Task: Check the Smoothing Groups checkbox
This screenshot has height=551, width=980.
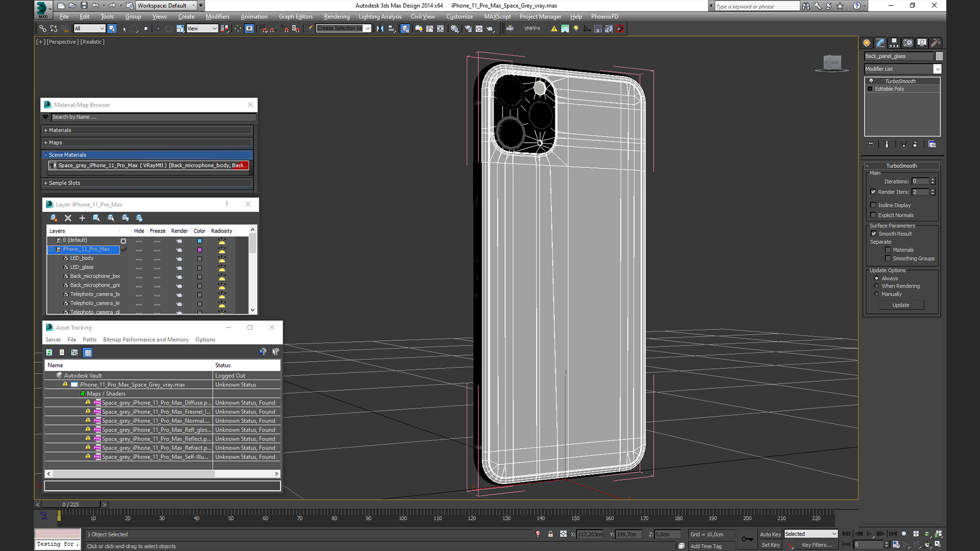Action: click(888, 259)
